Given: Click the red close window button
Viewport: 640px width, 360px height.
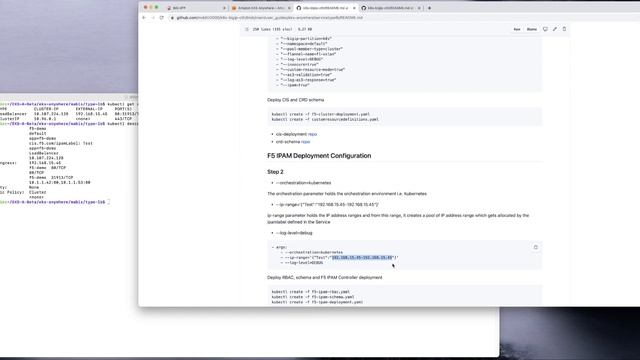Looking at the screenshot, I should click(x=145, y=7).
